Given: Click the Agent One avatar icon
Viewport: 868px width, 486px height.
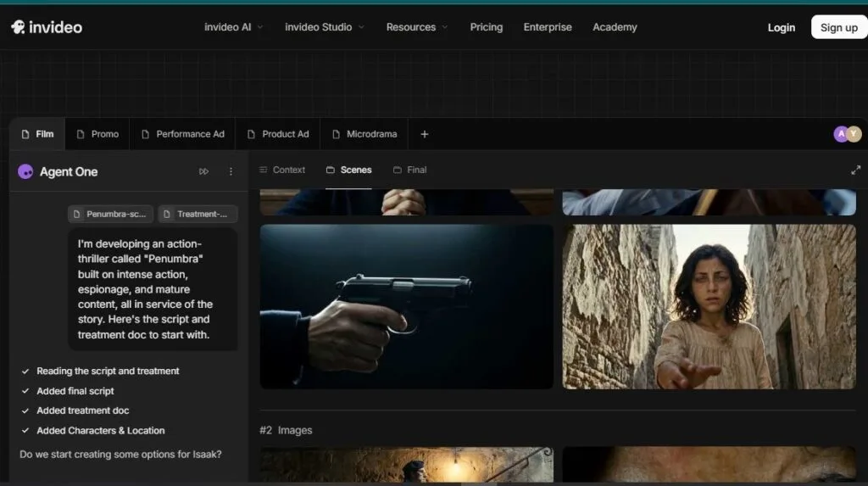Looking at the screenshot, I should 25,172.
